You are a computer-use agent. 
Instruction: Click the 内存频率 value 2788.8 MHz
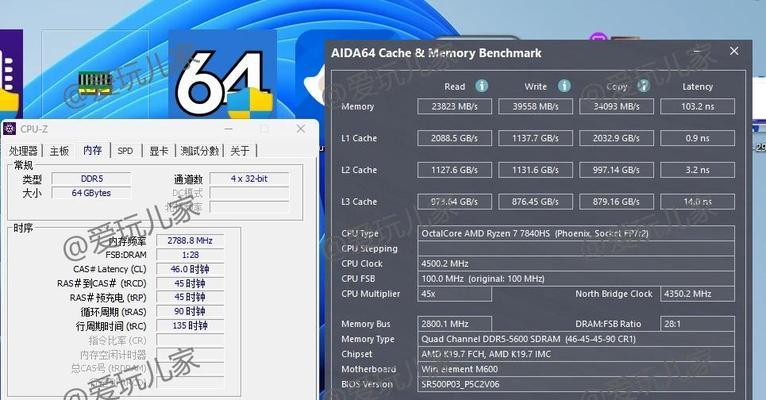[190, 241]
